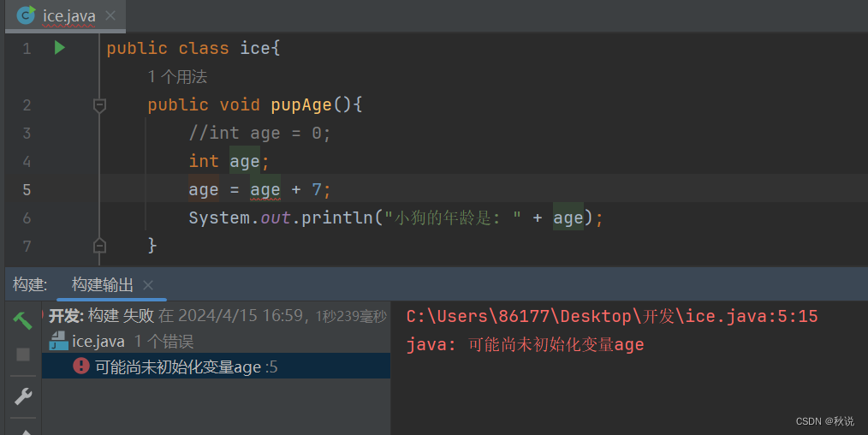Switch to the 构建输出 tab
Screen dimensions: 868x435
103,285
